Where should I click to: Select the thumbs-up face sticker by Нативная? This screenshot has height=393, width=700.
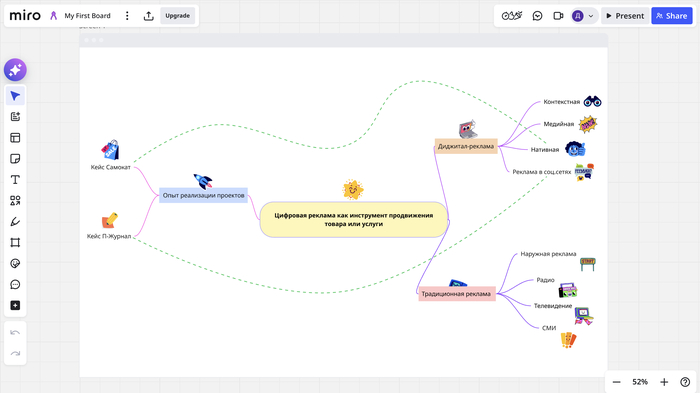tap(575, 149)
